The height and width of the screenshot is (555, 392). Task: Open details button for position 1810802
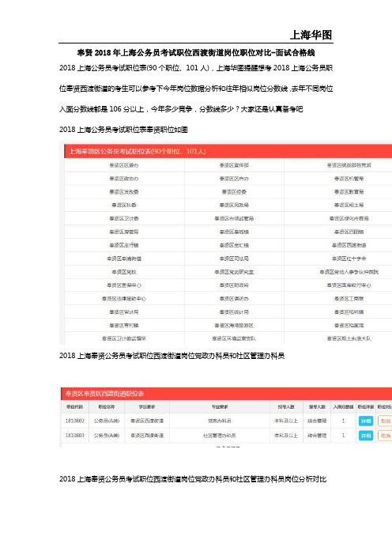(x=366, y=421)
